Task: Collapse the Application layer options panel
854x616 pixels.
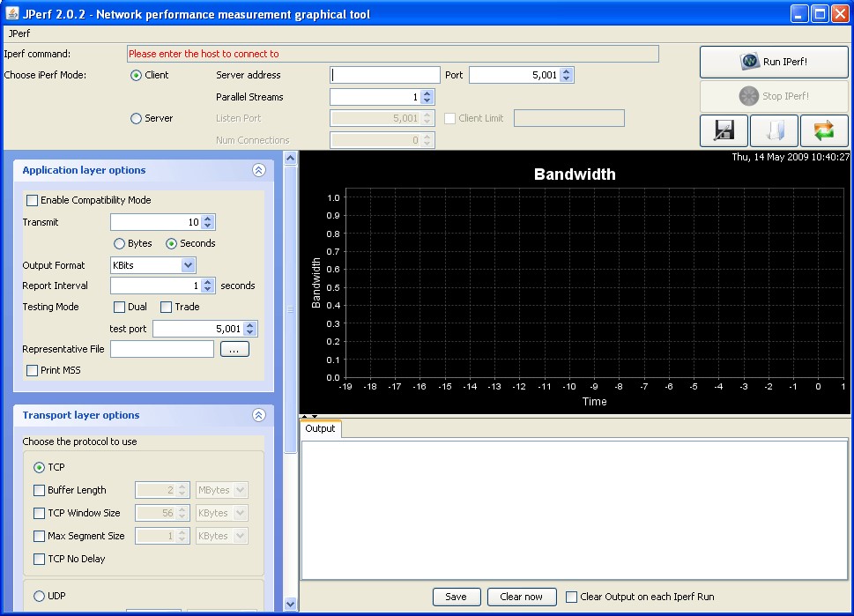Action: coord(258,171)
